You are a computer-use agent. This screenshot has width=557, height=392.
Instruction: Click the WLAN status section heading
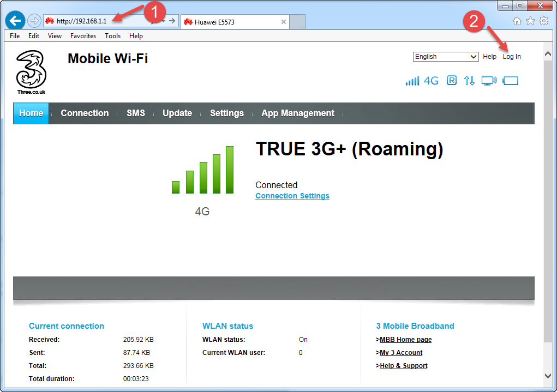(227, 326)
